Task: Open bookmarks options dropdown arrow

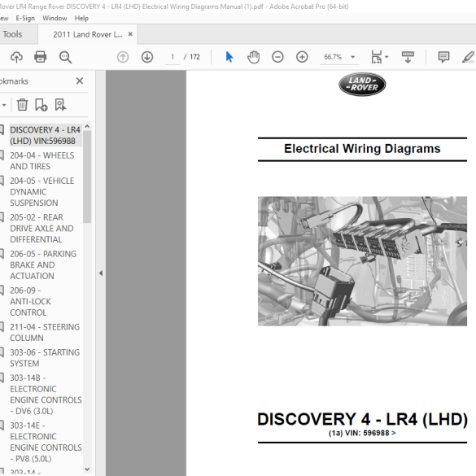Action: [x=4, y=105]
